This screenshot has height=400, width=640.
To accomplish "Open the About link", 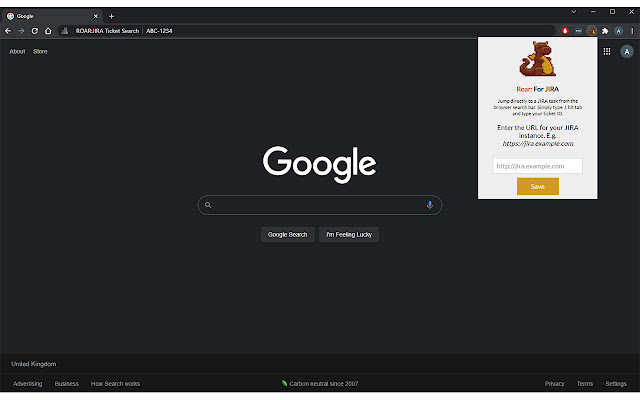I will [x=17, y=51].
